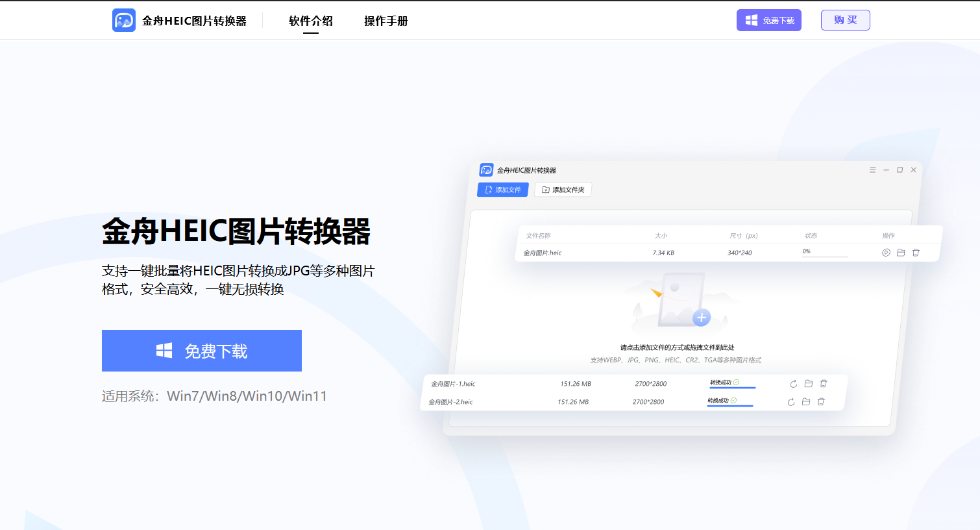Click the 文件名称 column header
Screen dimensions: 980x530
tap(538, 236)
